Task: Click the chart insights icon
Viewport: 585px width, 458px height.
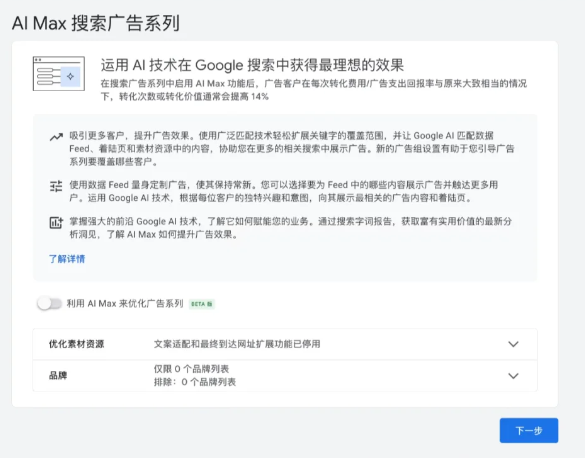Action: [x=56, y=223]
